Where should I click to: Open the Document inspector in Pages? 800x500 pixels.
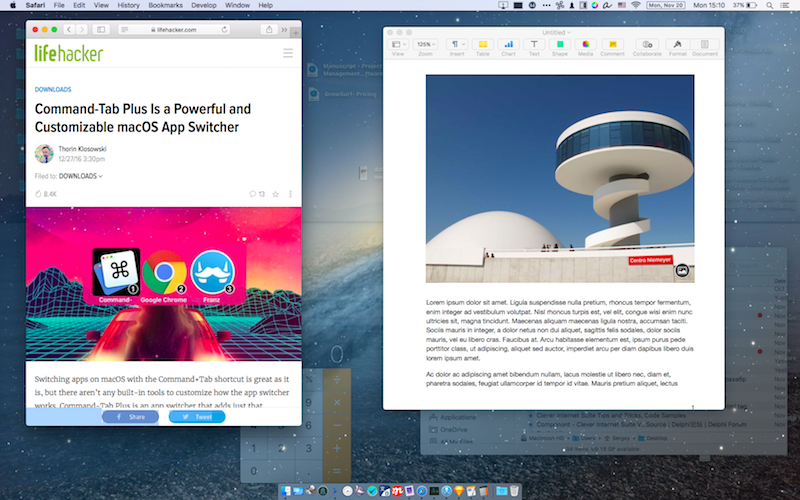point(705,44)
